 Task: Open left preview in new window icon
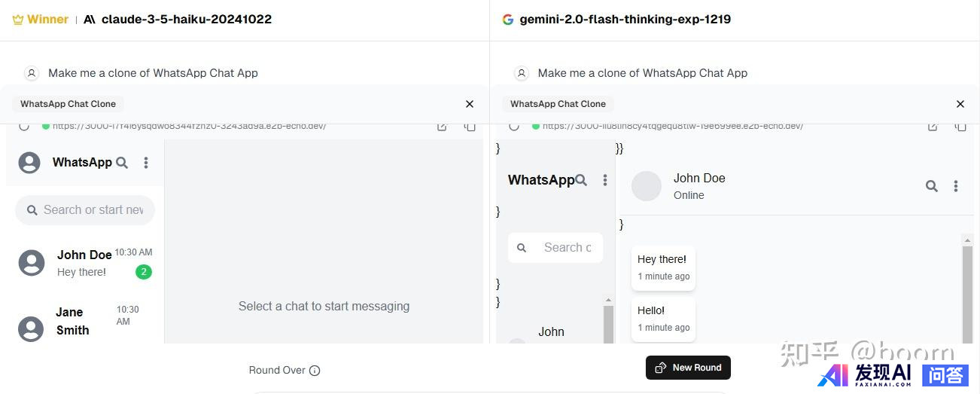pos(442,126)
